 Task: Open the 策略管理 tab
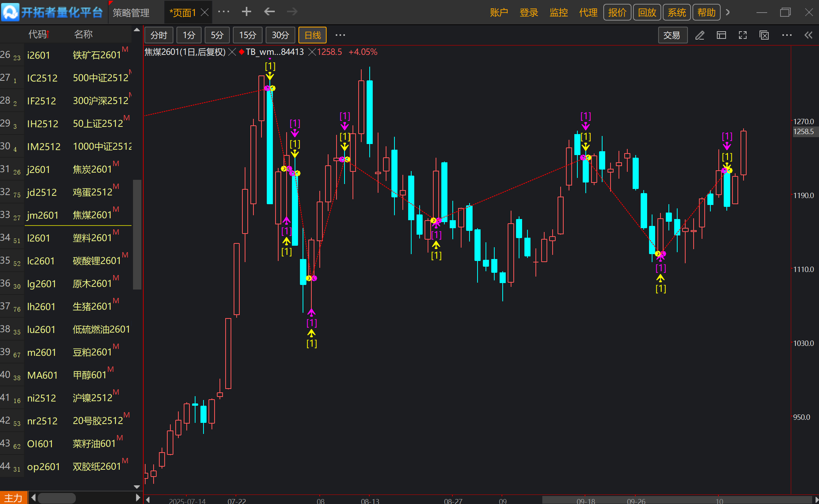[131, 13]
